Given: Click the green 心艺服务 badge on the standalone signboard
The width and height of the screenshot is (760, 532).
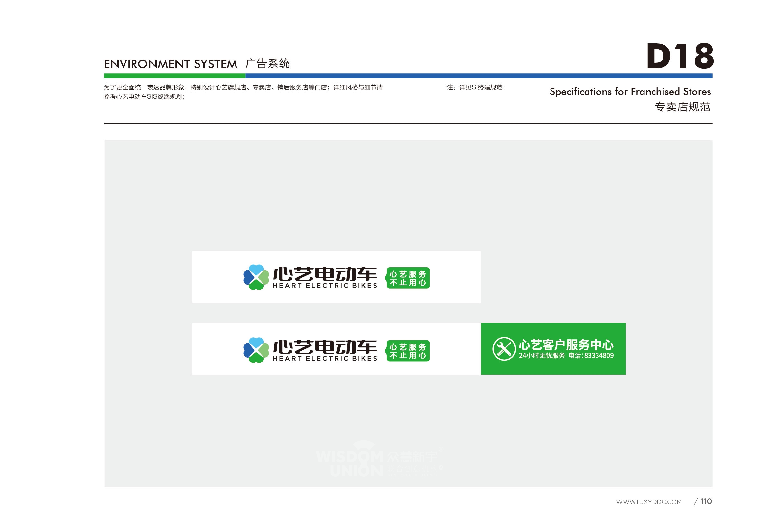Looking at the screenshot, I should pyautogui.click(x=407, y=278).
